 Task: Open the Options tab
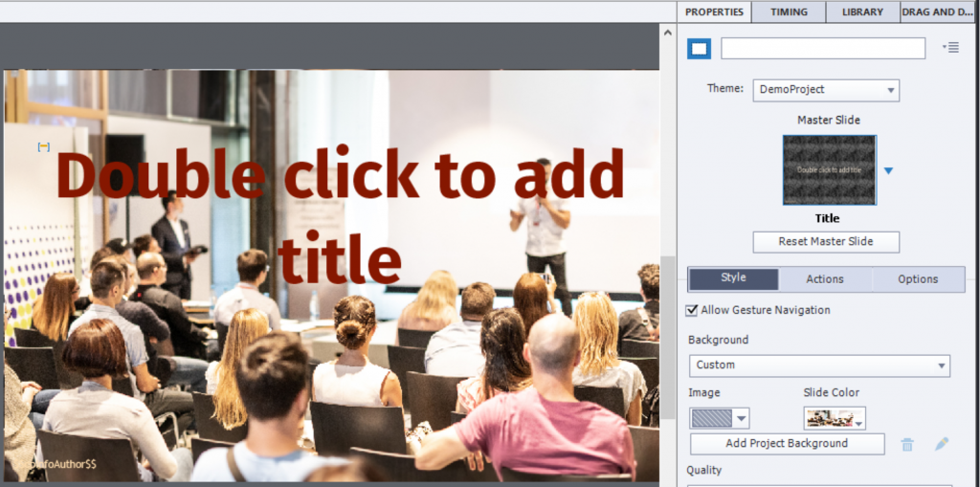[x=918, y=279]
